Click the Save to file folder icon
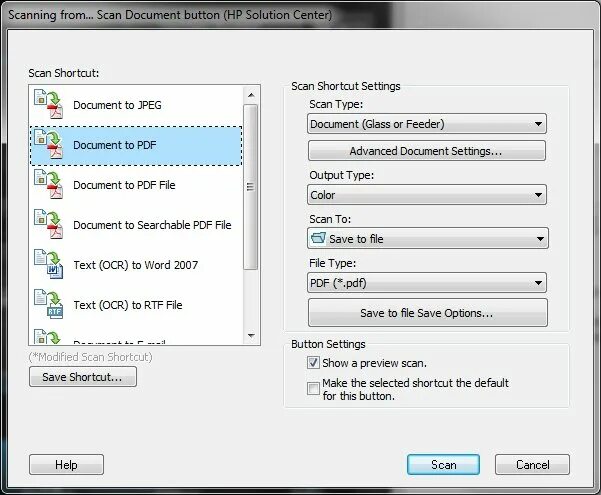 click(x=319, y=238)
